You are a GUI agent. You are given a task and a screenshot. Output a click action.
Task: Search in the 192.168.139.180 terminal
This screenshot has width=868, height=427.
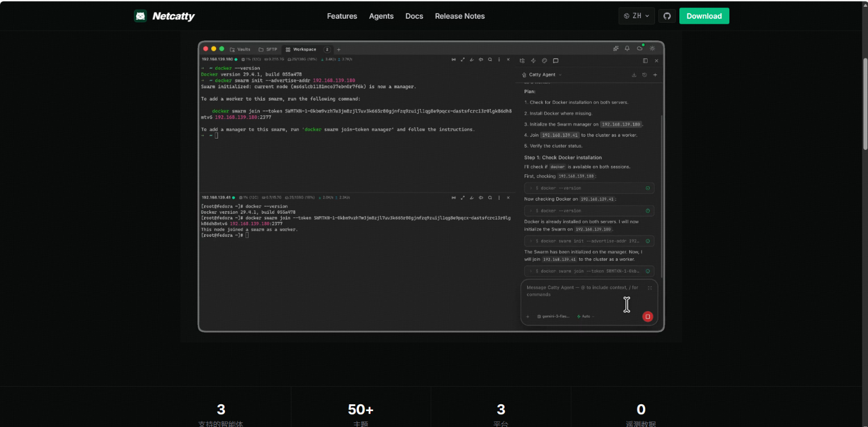click(490, 60)
